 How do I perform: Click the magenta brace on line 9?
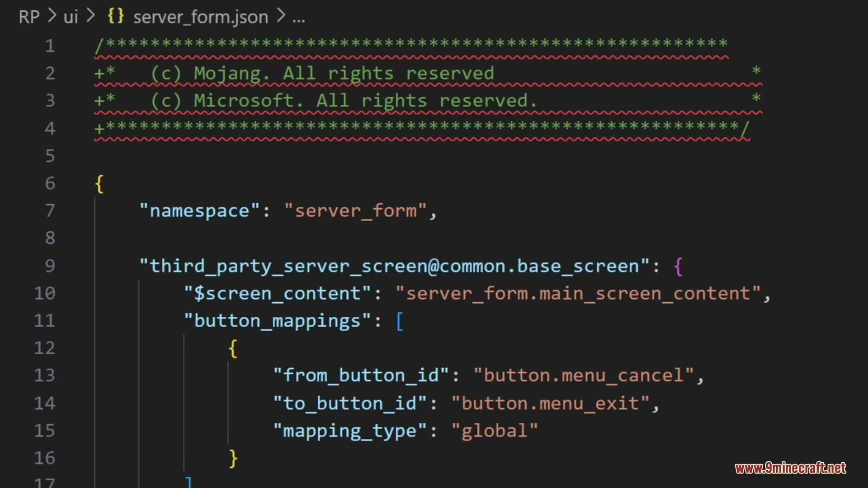coord(678,267)
